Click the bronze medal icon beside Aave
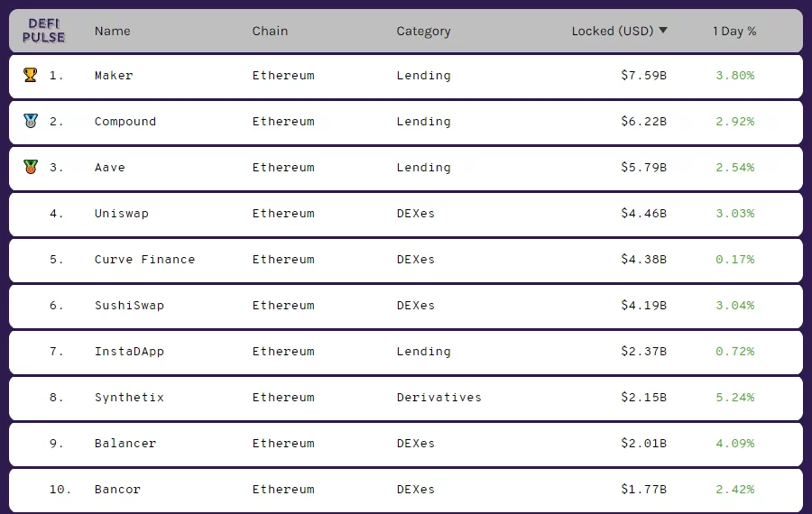 coord(31,167)
